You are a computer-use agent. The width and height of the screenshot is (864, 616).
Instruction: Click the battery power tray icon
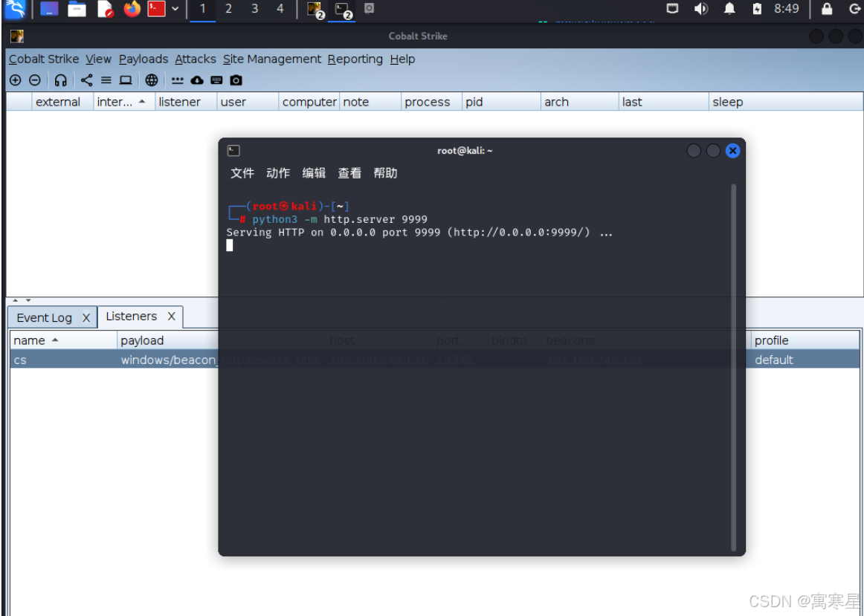pos(757,8)
